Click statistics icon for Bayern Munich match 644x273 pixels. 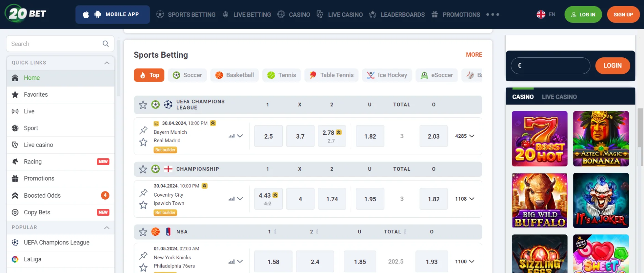tap(232, 136)
